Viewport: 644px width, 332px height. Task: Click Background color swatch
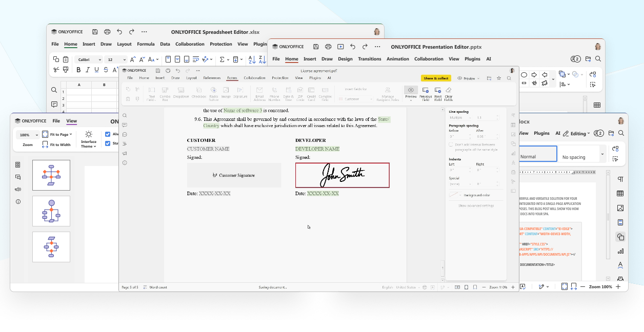[x=455, y=195]
